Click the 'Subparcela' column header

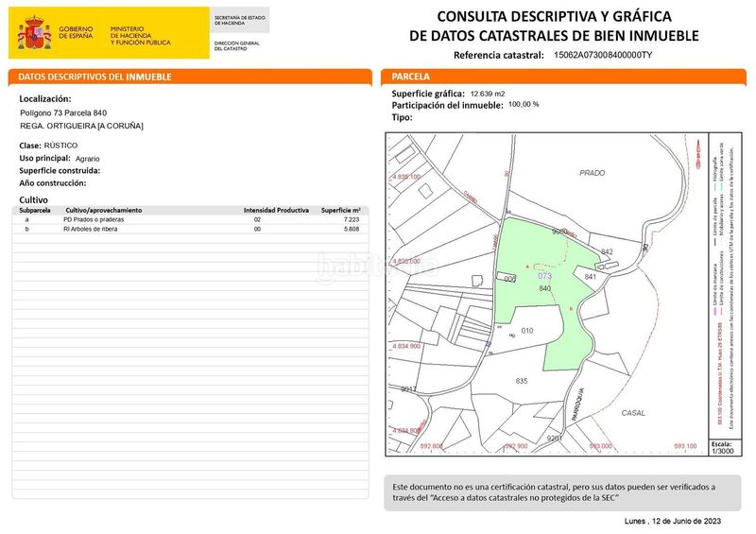35,211
